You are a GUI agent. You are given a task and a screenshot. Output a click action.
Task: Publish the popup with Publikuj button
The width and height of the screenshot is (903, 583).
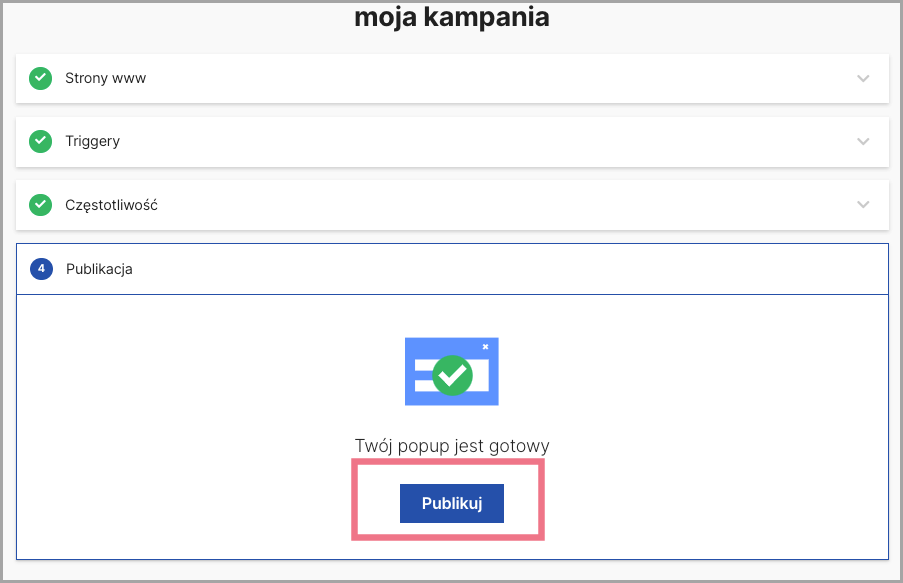click(x=452, y=504)
